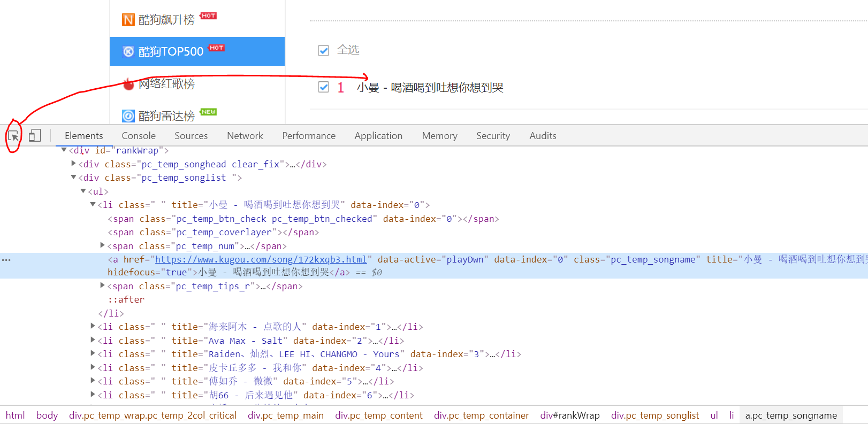
Task: Open the Memory tab
Action: (x=439, y=136)
